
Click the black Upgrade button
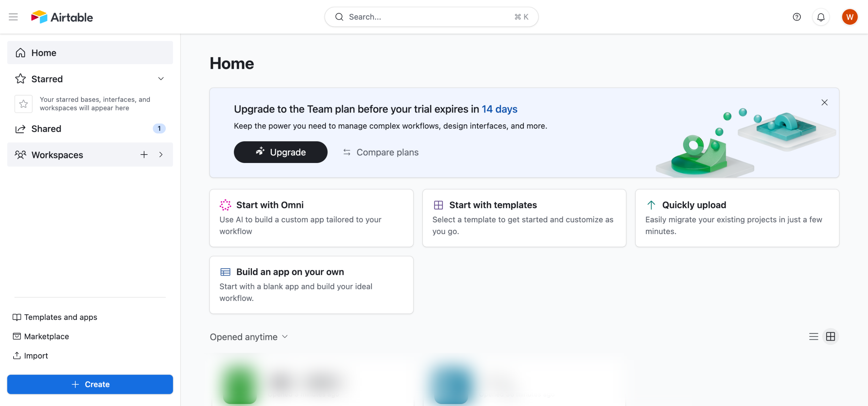[x=280, y=152]
